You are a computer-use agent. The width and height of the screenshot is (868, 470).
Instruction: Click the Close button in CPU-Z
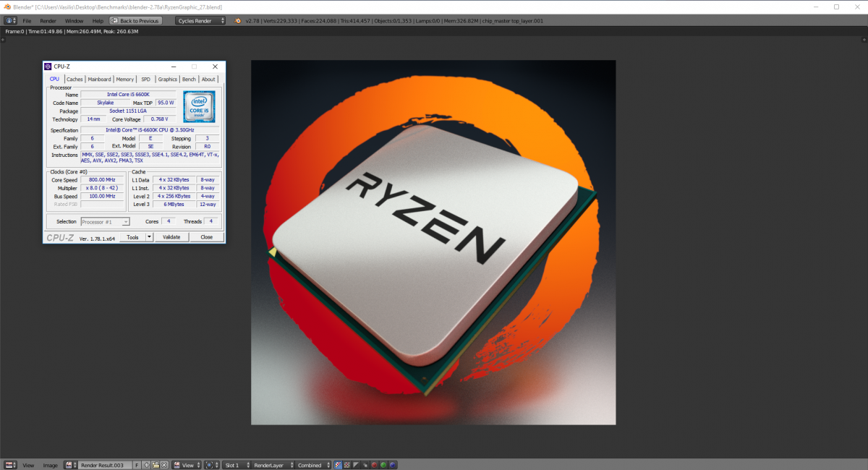207,237
